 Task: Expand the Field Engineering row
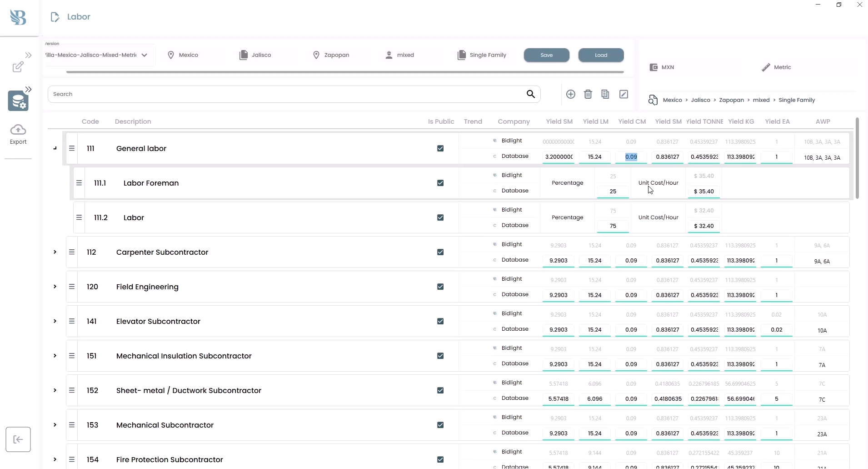[55, 287]
